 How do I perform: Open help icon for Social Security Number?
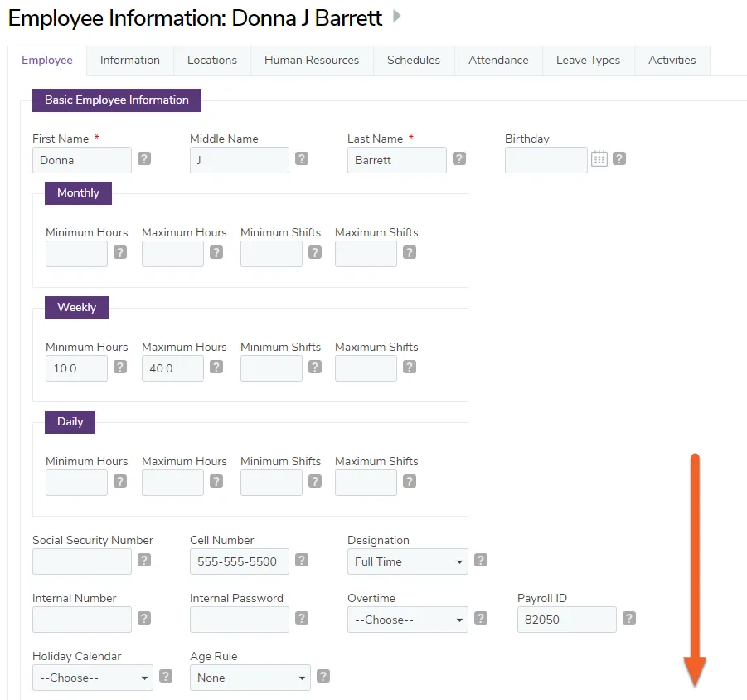(144, 560)
